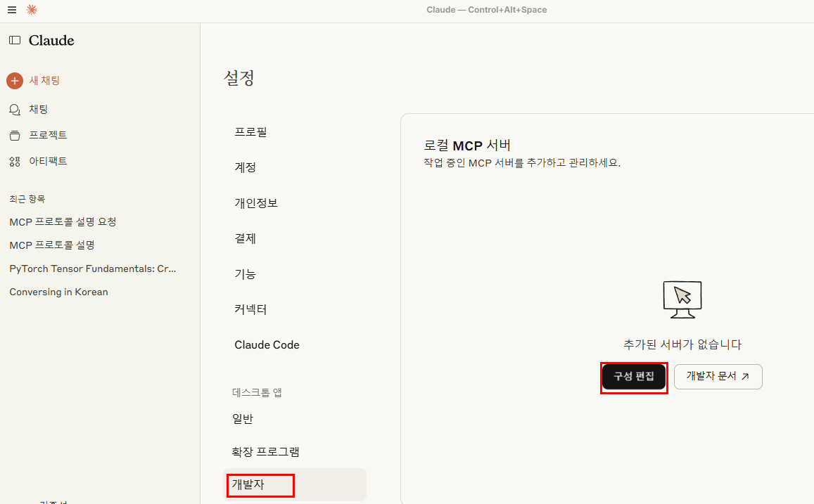This screenshot has height=504, width=814.
Task: Click the 설정 page heading
Action: pos(239,78)
